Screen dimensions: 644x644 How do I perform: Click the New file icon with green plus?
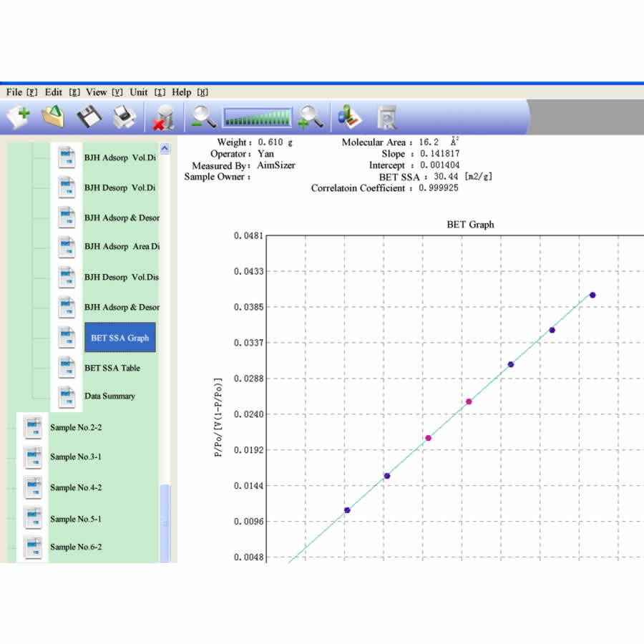click(x=19, y=117)
